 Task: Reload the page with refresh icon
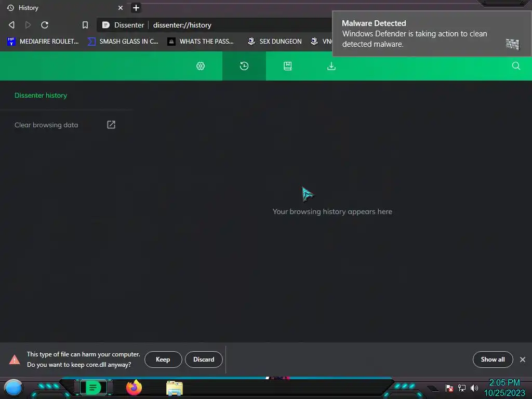click(x=45, y=25)
